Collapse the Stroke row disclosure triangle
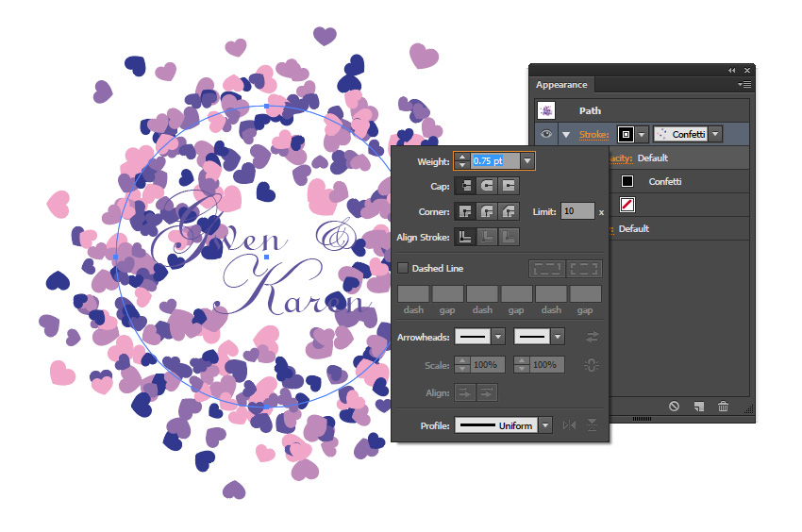Image resolution: width=802 pixels, height=532 pixels. 566,135
